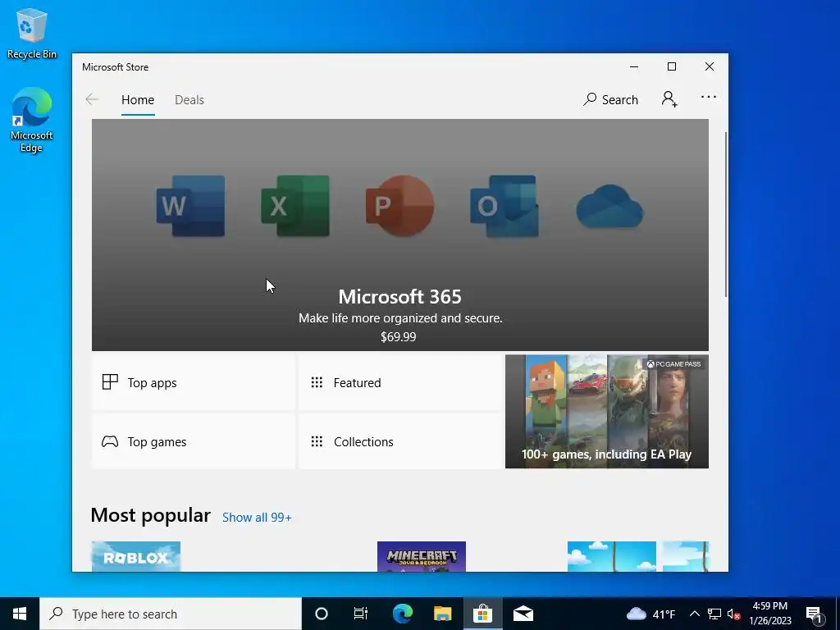Click Show all 99+ link
Viewport: 840px width, 630px height.
tap(257, 518)
